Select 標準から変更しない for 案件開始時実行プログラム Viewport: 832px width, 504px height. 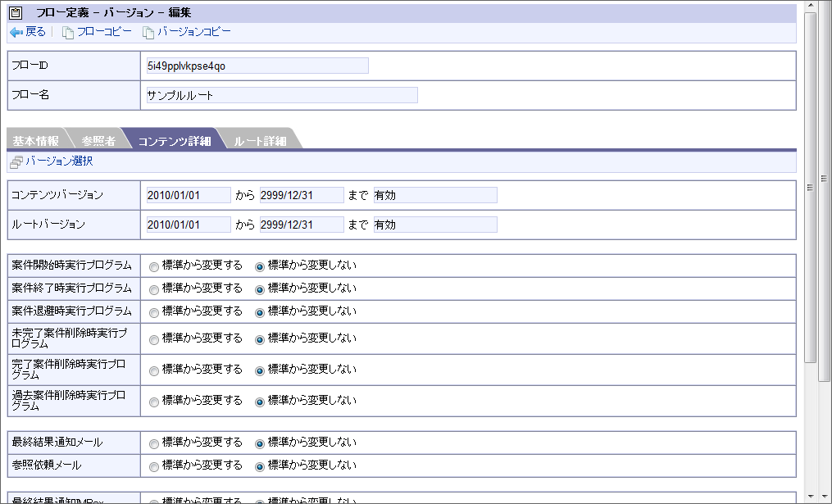(x=260, y=267)
